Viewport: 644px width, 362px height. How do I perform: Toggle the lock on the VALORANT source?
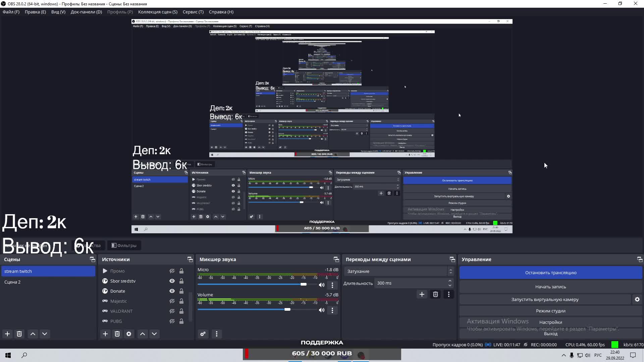[181, 311]
